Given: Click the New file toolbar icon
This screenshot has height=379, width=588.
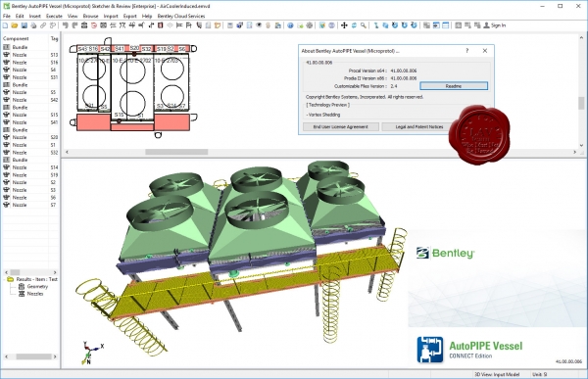Looking at the screenshot, I should point(5,25).
